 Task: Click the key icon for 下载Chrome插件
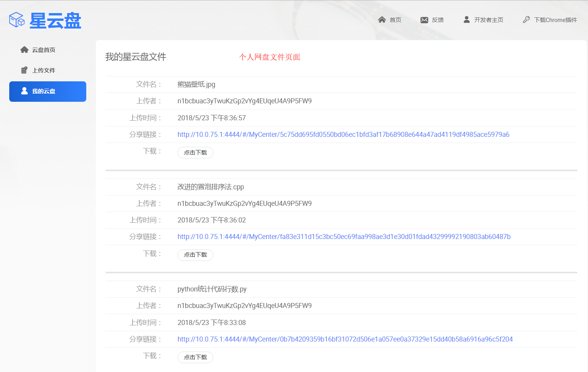(526, 20)
